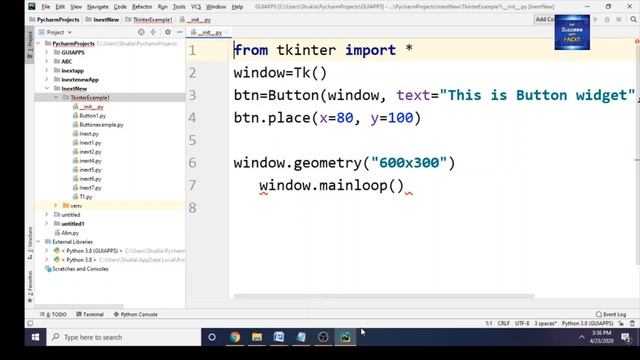
Task: Expand the untitled folder
Action: (x=47, y=214)
